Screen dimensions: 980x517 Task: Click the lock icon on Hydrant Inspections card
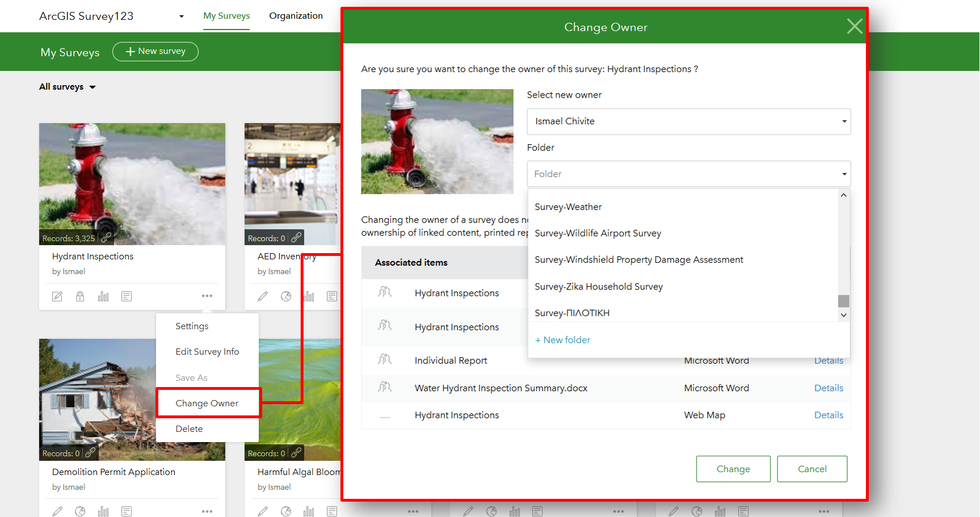80,296
